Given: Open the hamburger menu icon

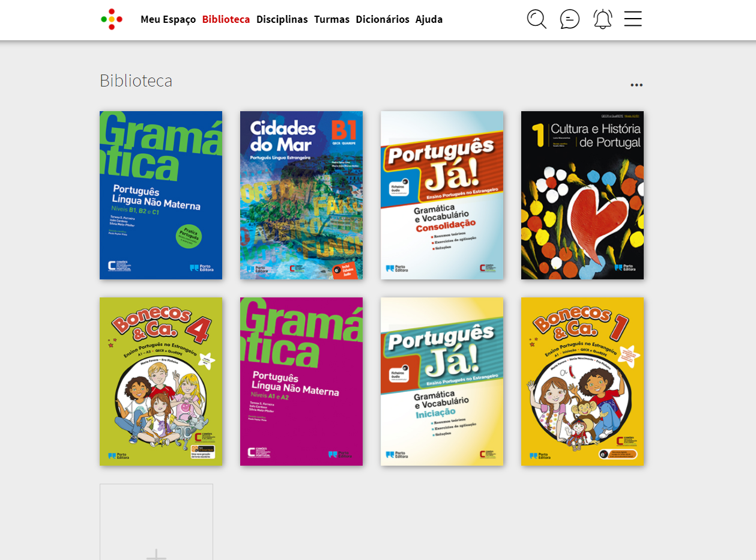Looking at the screenshot, I should 633,19.
